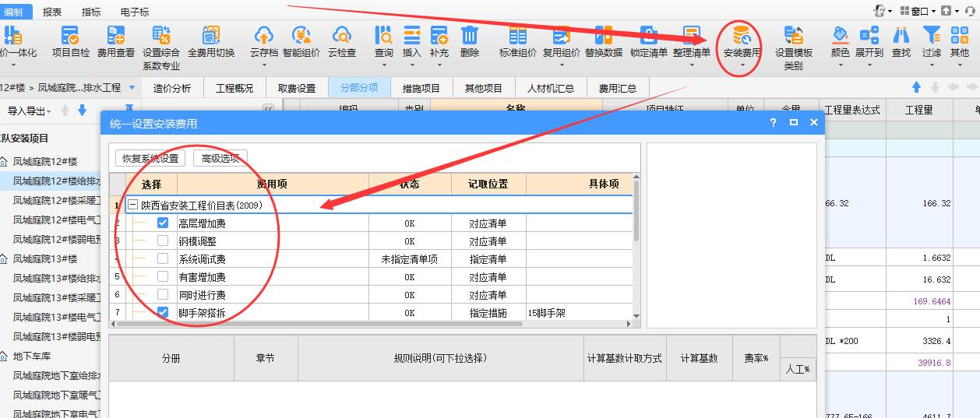Image resolution: width=980 pixels, height=418 pixels.
Task: Open 安装费用 installation fee tool
Action: tap(742, 41)
